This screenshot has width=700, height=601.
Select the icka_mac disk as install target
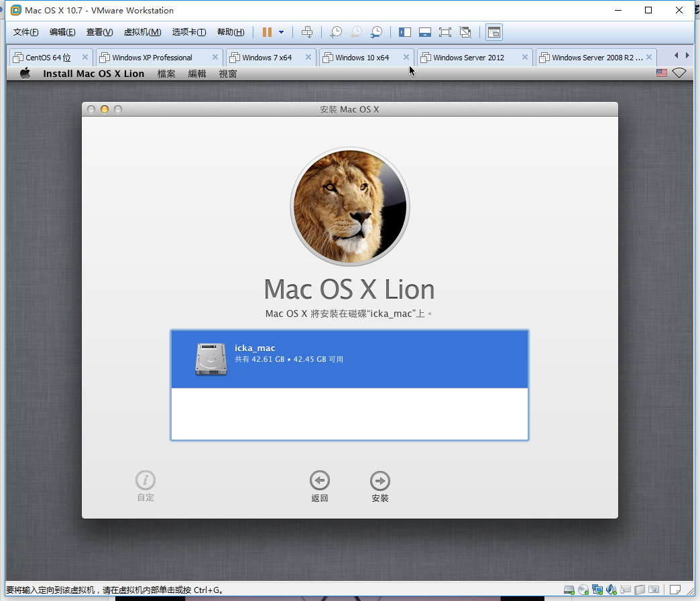click(x=349, y=359)
